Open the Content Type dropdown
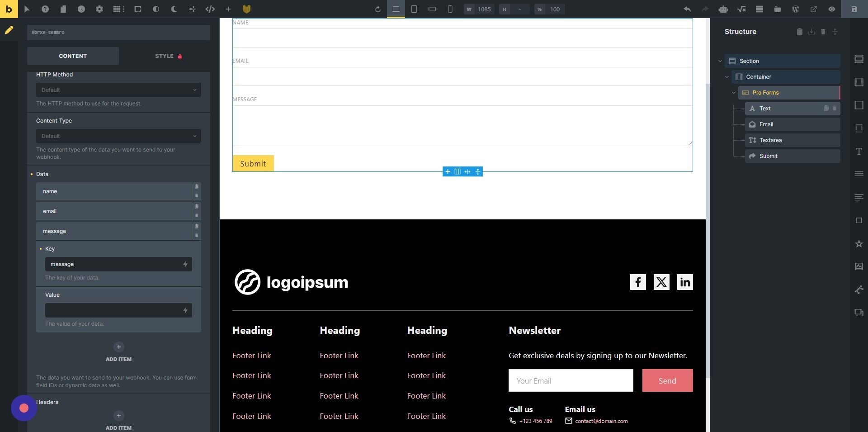The image size is (868, 432). (x=118, y=136)
